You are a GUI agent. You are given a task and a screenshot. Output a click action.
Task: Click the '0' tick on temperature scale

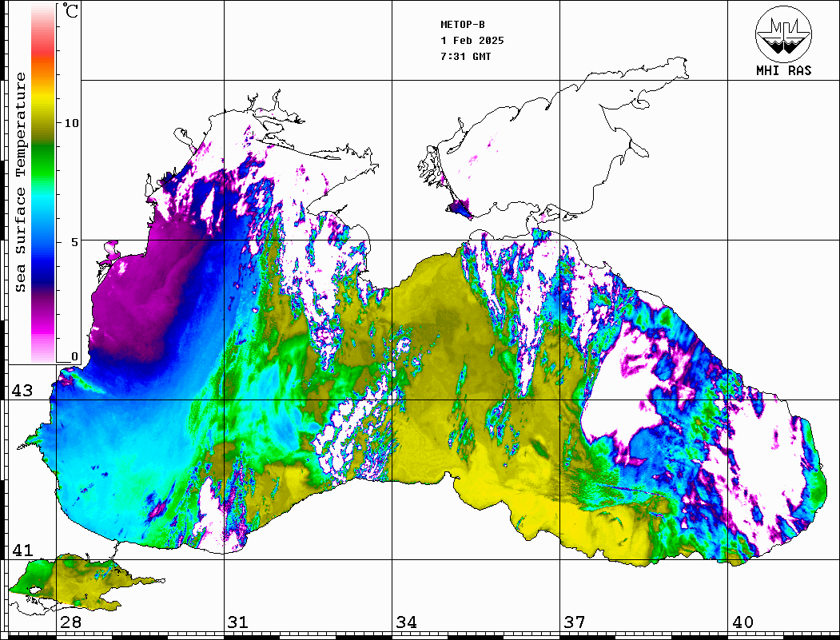point(74,356)
